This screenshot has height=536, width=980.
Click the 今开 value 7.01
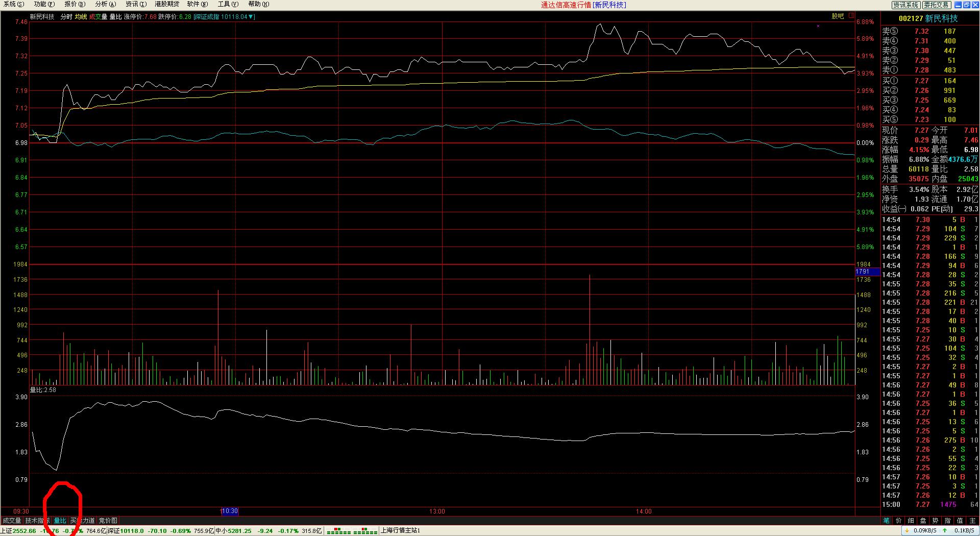tap(971, 130)
